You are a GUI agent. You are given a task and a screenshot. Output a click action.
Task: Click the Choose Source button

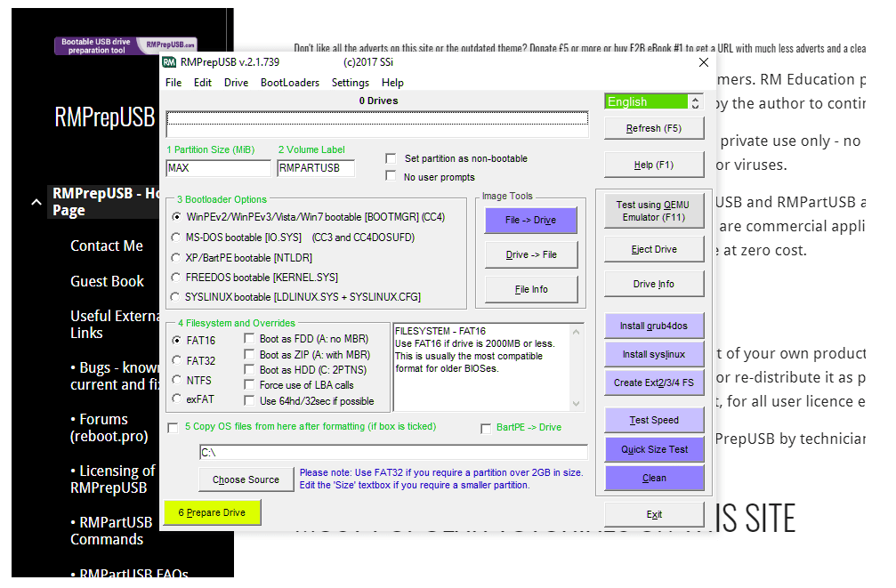click(246, 479)
